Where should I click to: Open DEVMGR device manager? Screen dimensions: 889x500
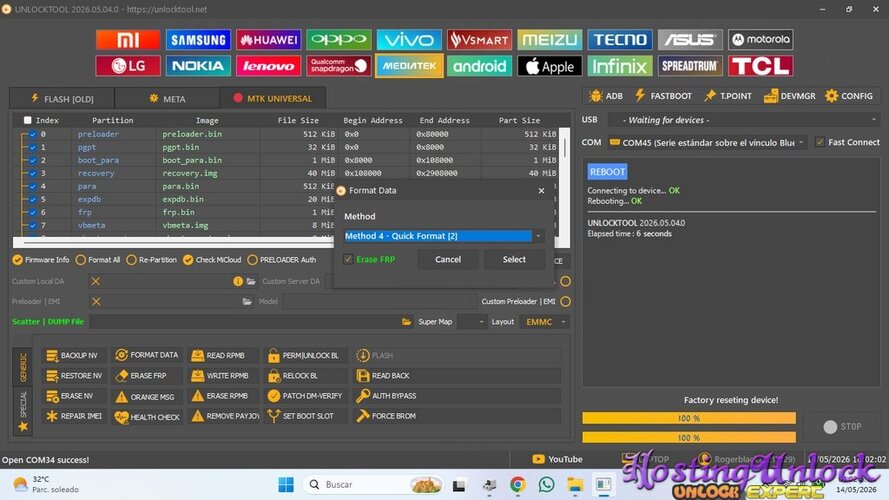(790, 96)
